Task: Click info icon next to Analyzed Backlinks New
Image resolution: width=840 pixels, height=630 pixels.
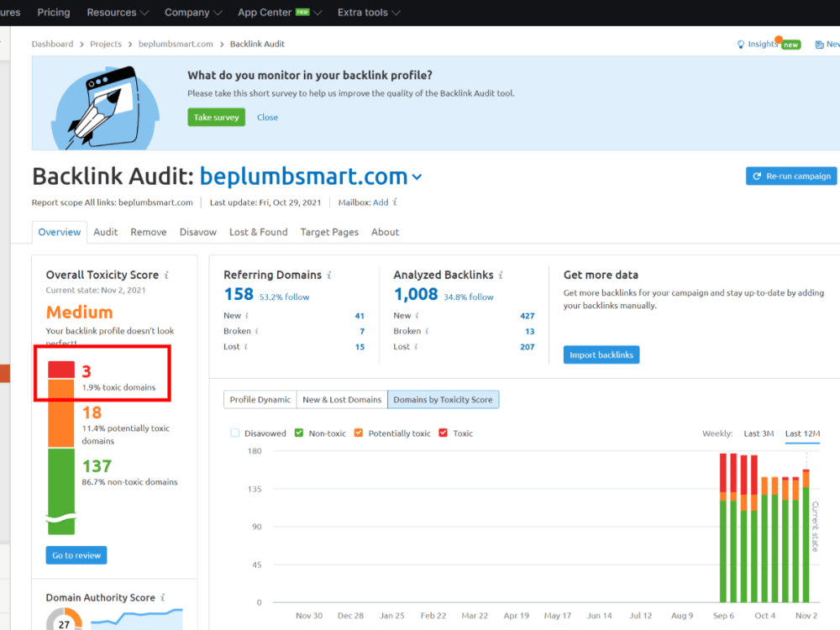Action: [417, 316]
